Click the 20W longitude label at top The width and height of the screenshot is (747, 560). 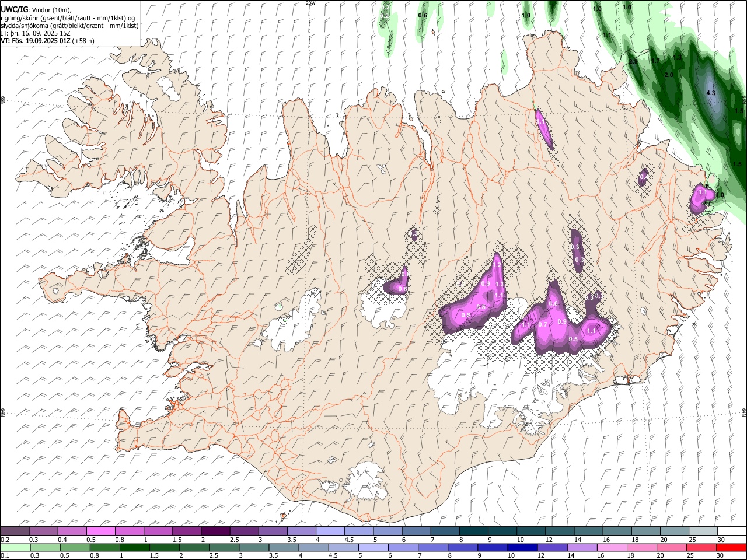pos(310,3)
